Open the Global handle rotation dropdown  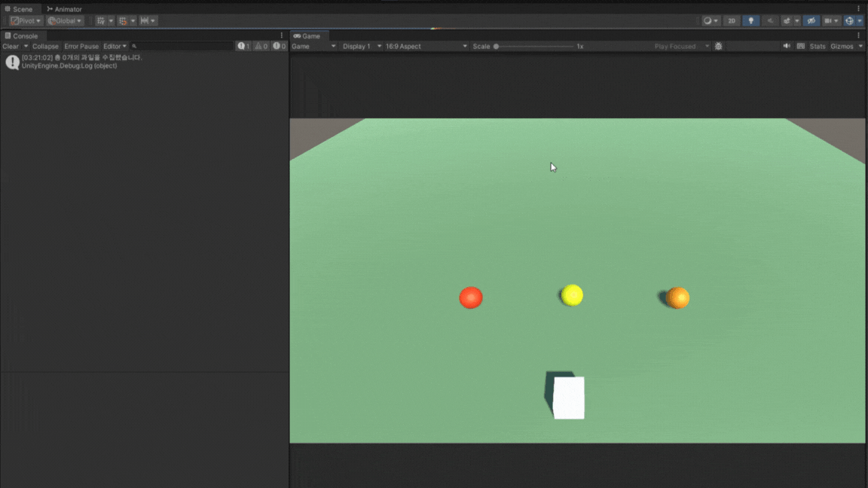[x=64, y=21]
